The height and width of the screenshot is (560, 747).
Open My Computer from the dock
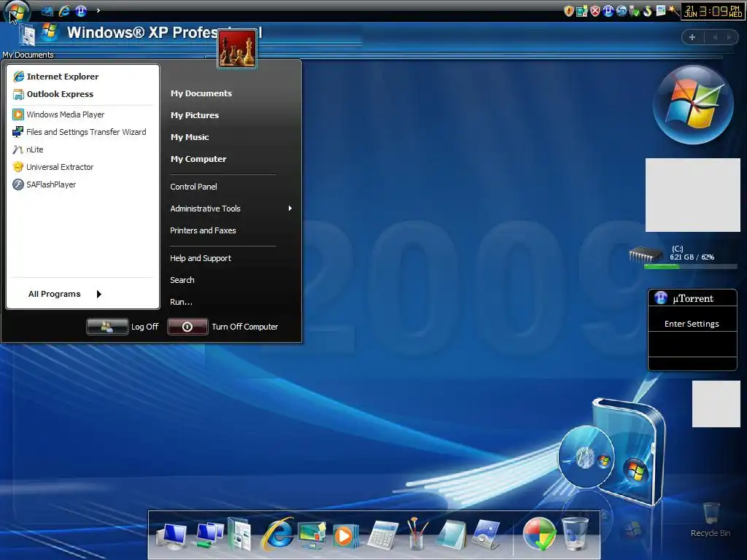click(171, 535)
